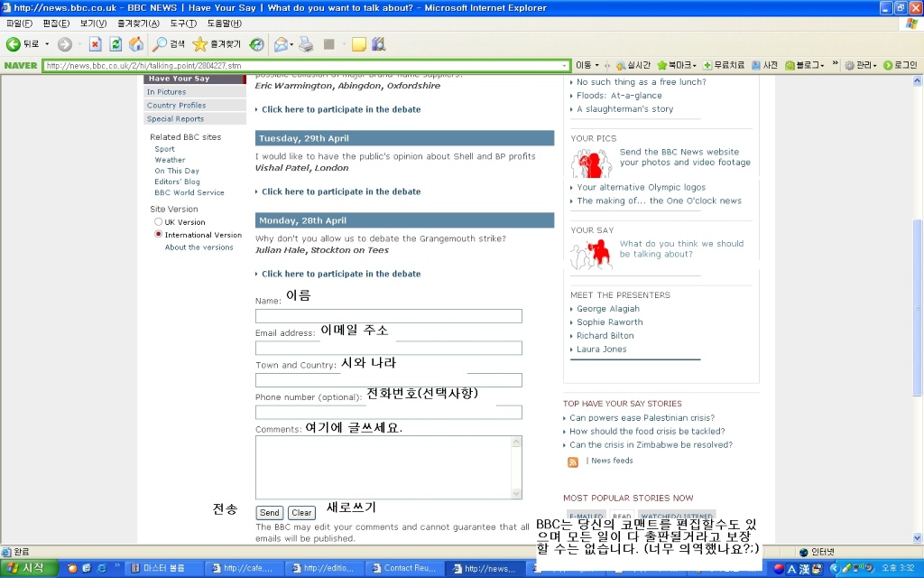
Task: Click the Email address input field
Action: 388,348
